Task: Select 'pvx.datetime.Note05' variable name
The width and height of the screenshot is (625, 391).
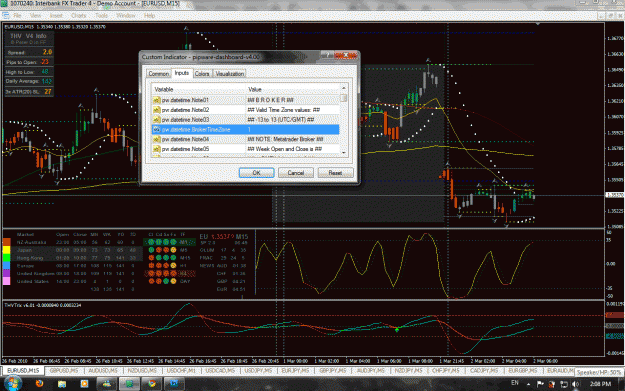Action: (185, 149)
